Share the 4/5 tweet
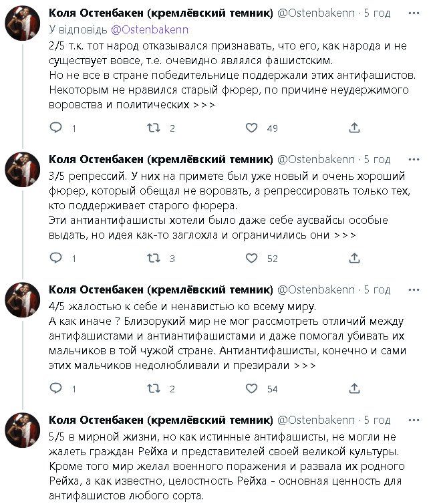 [355, 388]
